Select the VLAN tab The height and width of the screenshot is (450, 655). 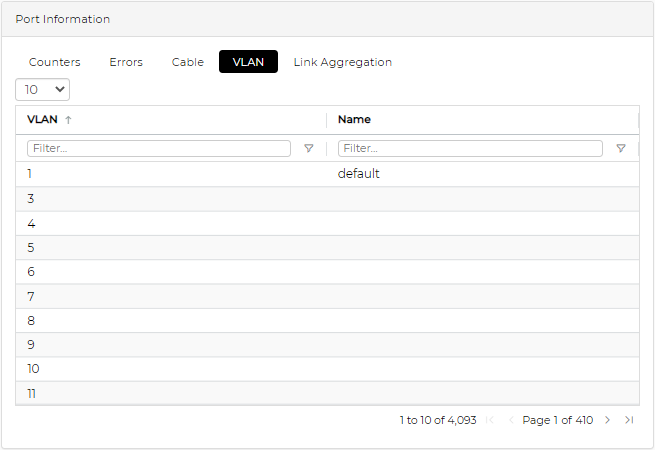(x=248, y=62)
